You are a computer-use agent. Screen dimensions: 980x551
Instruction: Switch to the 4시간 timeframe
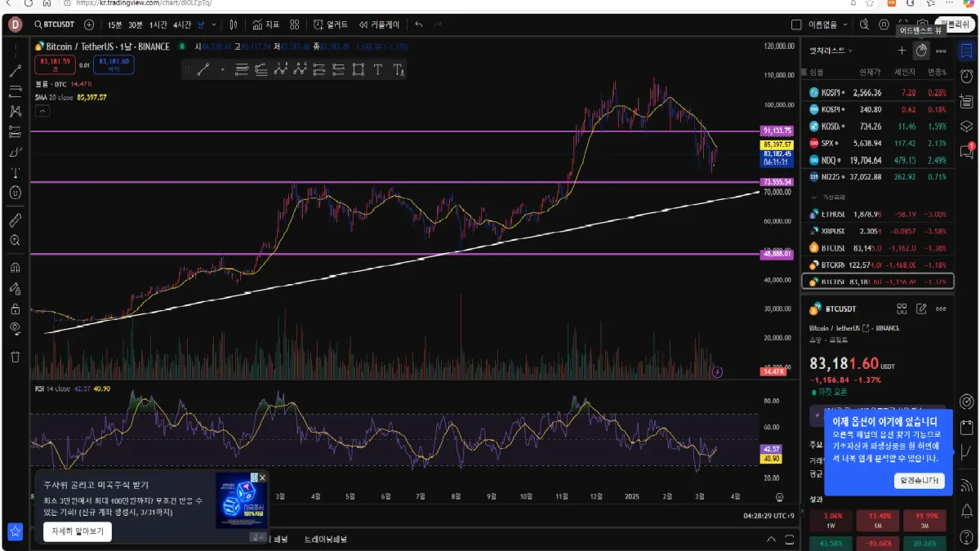pyautogui.click(x=182, y=24)
